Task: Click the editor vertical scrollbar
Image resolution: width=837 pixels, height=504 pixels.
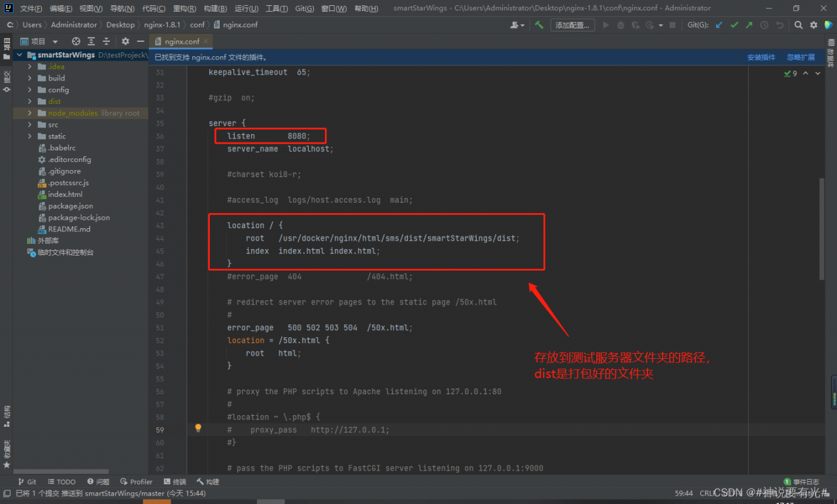Action: click(x=822, y=229)
